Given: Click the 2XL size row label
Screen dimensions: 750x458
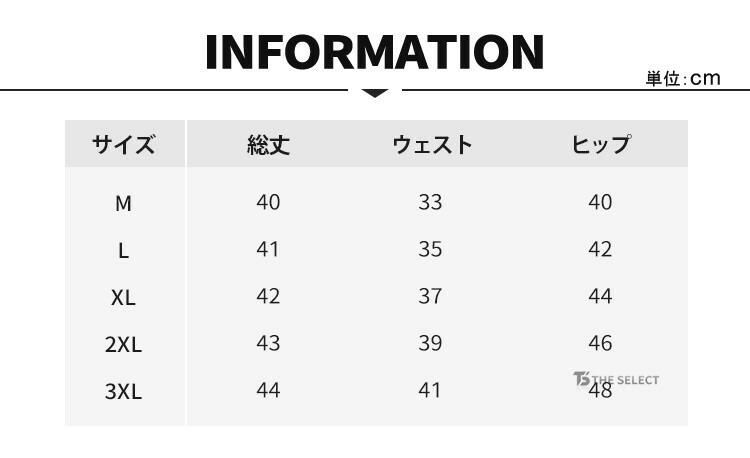Looking at the screenshot, I should [x=123, y=344].
